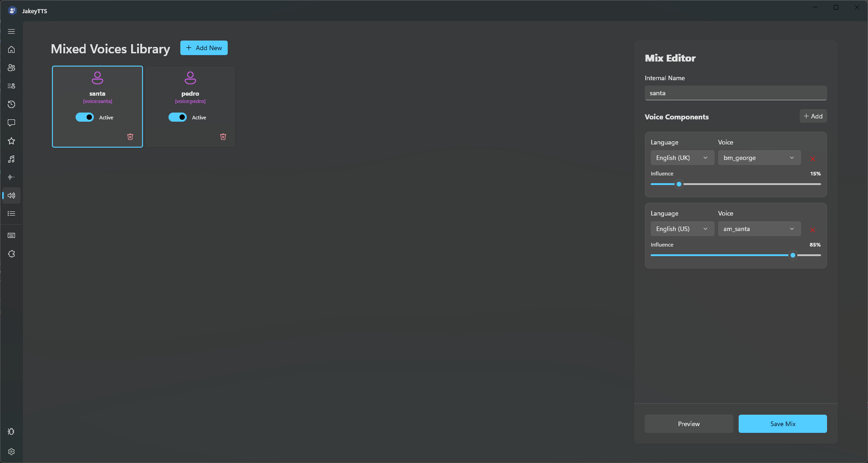Open the settings gear icon
The height and width of the screenshot is (463, 868).
[11, 452]
